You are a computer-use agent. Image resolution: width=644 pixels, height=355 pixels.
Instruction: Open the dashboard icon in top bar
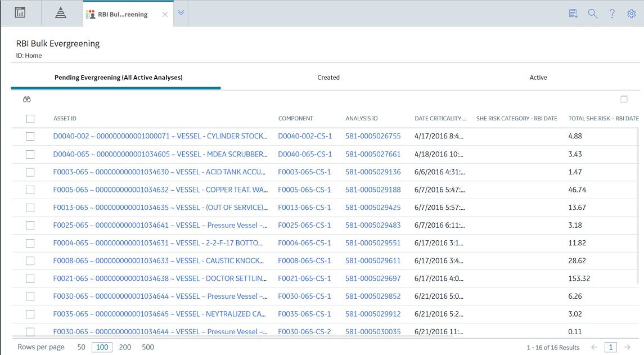[x=20, y=13]
